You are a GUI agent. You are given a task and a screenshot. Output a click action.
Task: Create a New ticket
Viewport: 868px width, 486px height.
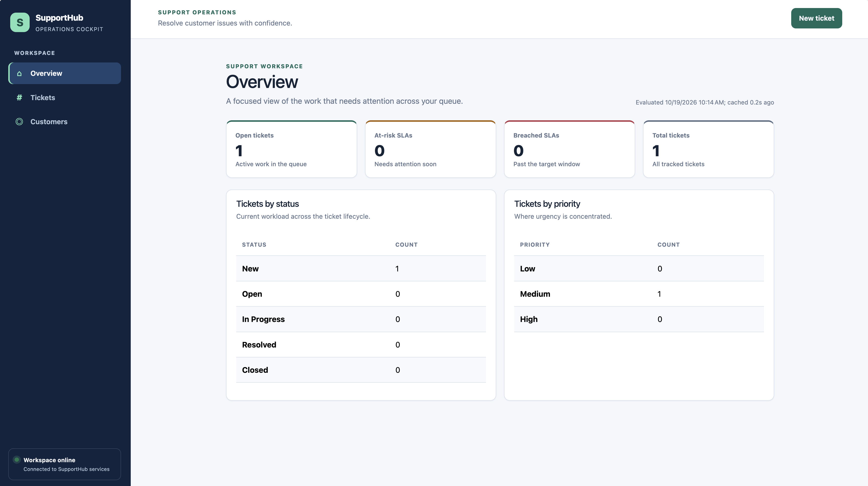coord(816,18)
